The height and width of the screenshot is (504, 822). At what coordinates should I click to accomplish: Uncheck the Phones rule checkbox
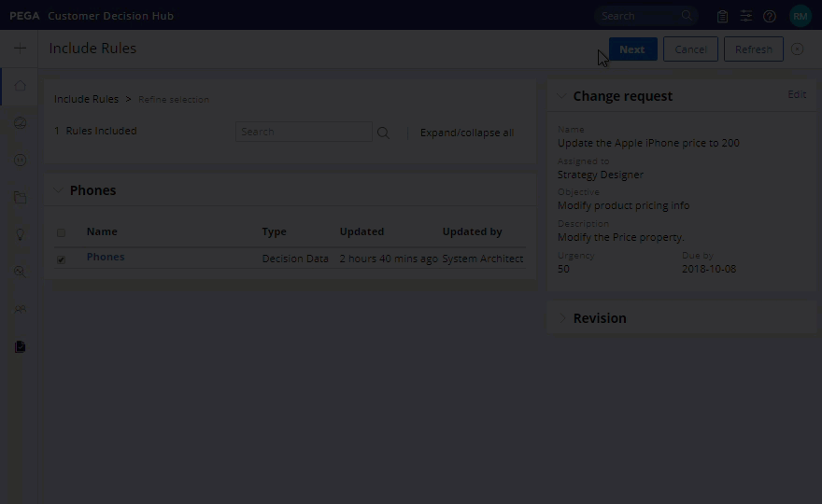(x=62, y=259)
